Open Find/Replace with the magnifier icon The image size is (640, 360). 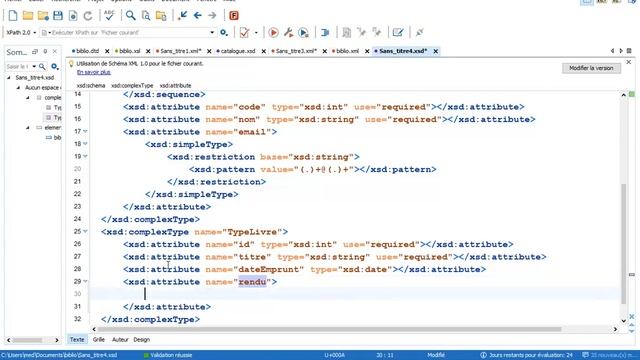click(131, 16)
